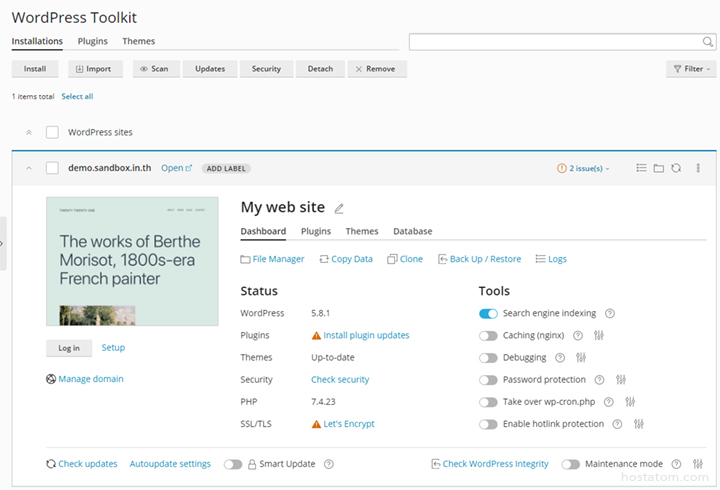The width and height of the screenshot is (720, 490).
Task: Open Caching (nginx) settings sliders icon
Action: click(x=599, y=336)
